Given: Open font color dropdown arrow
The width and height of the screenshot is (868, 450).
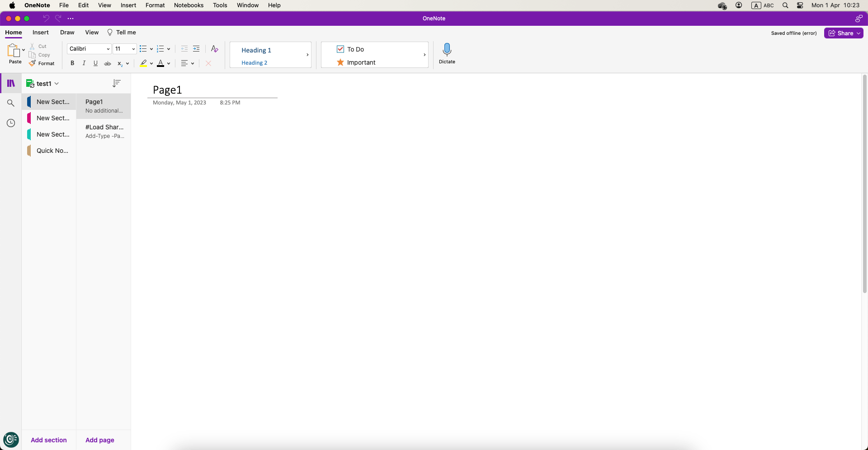Looking at the screenshot, I should pyautogui.click(x=169, y=63).
